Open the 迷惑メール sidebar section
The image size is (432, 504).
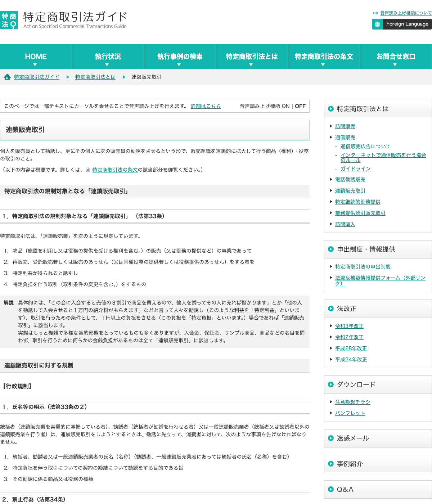[x=378, y=438]
